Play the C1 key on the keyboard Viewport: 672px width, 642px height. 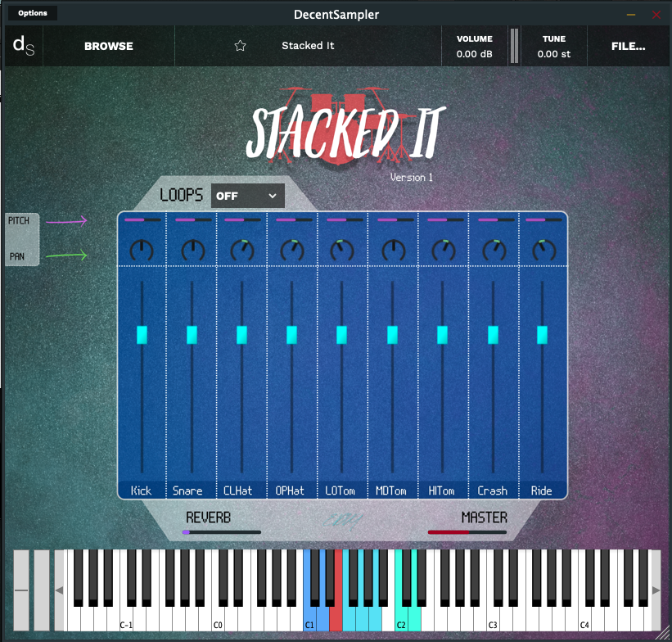click(309, 619)
